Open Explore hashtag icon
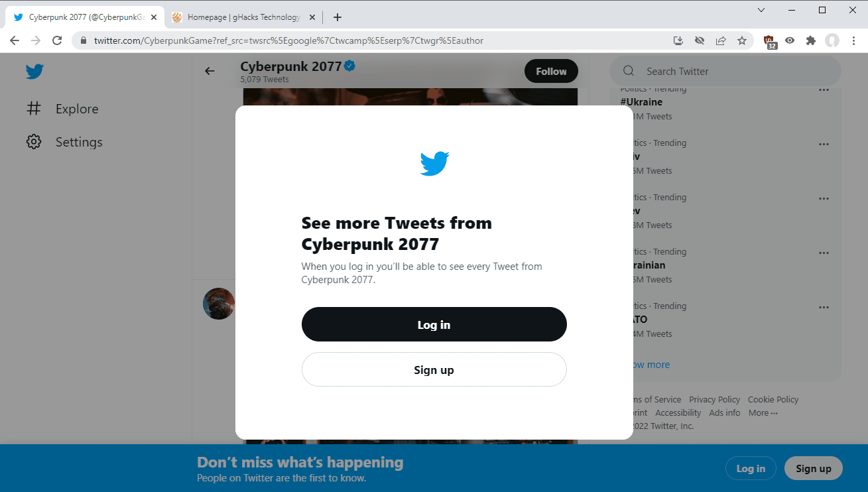Viewport: 868px width, 492px height. (x=34, y=109)
